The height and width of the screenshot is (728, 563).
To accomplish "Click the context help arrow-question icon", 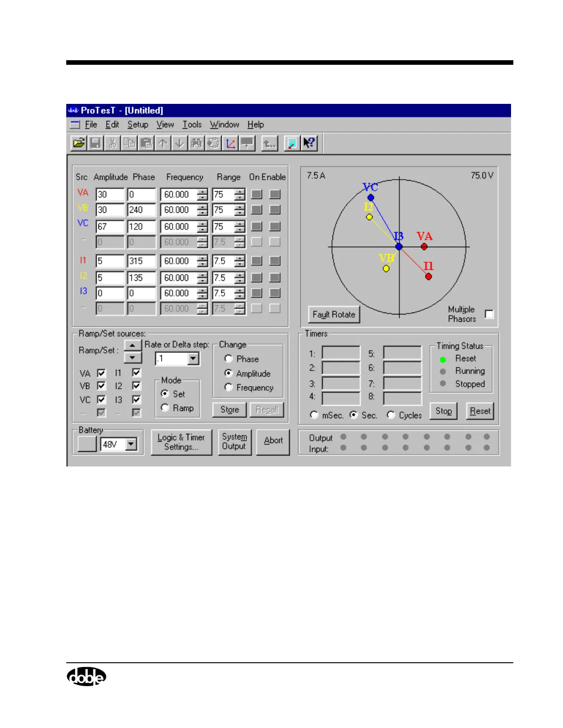I will pyautogui.click(x=309, y=143).
